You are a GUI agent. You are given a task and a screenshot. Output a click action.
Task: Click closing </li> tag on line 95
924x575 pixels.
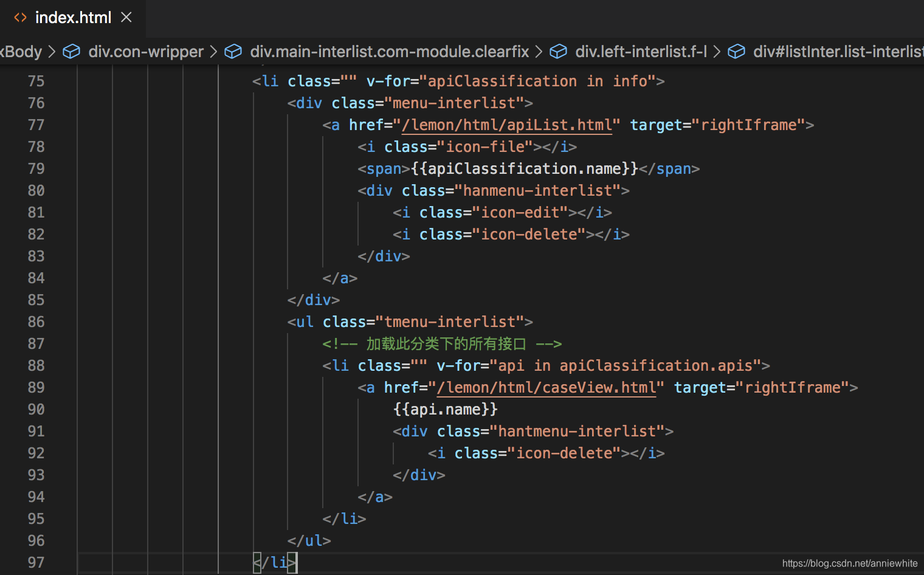coord(344,519)
